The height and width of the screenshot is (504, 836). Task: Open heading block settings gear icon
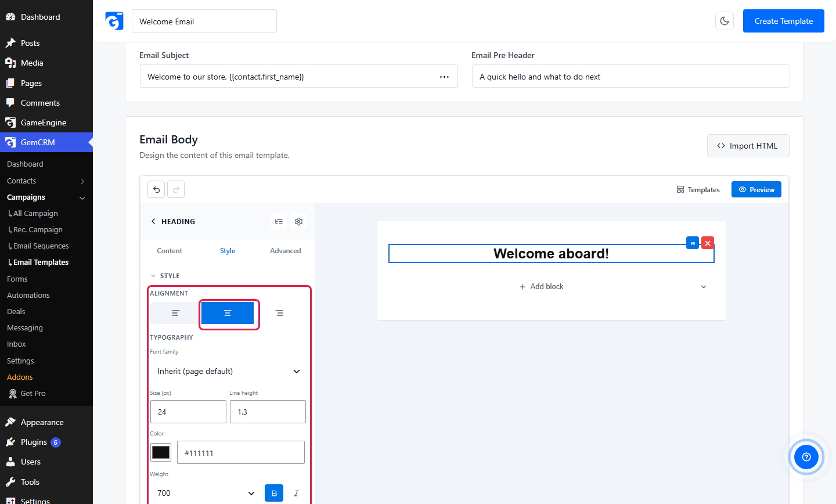click(298, 221)
